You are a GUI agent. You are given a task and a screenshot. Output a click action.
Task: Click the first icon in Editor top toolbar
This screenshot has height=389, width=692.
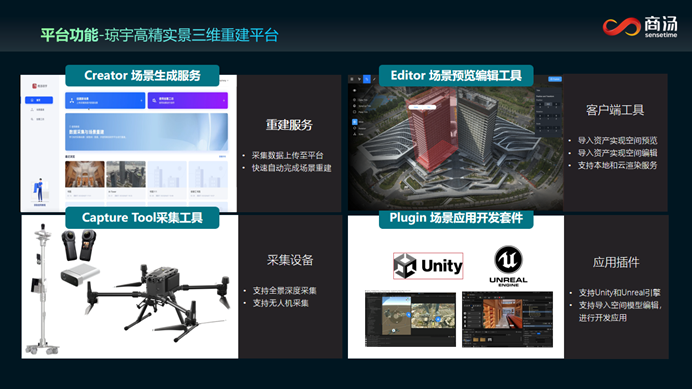click(352, 79)
